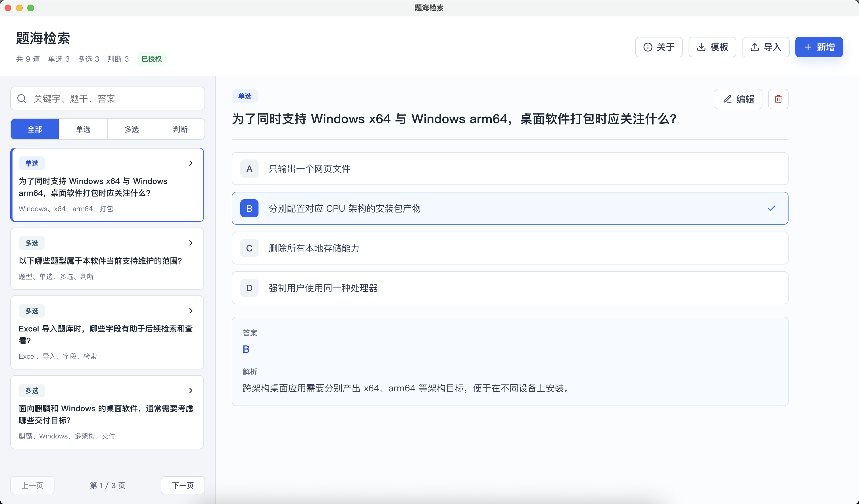The width and height of the screenshot is (859, 504).
Task: Click the checkmark icon on option B
Action: click(771, 208)
